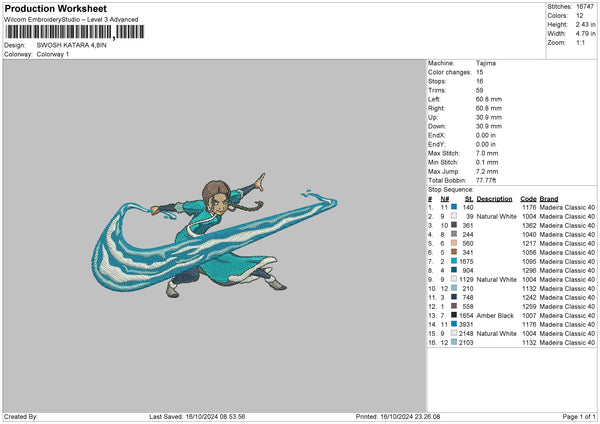Click thread code 1242 in stop row 11
This screenshot has height=424, width=600.
coord(529,298)
